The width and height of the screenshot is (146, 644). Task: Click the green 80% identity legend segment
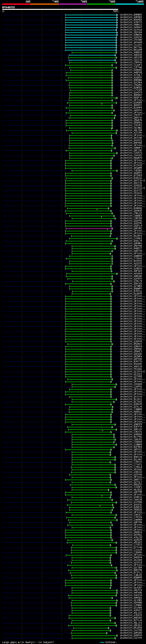[x=101, y=4]
